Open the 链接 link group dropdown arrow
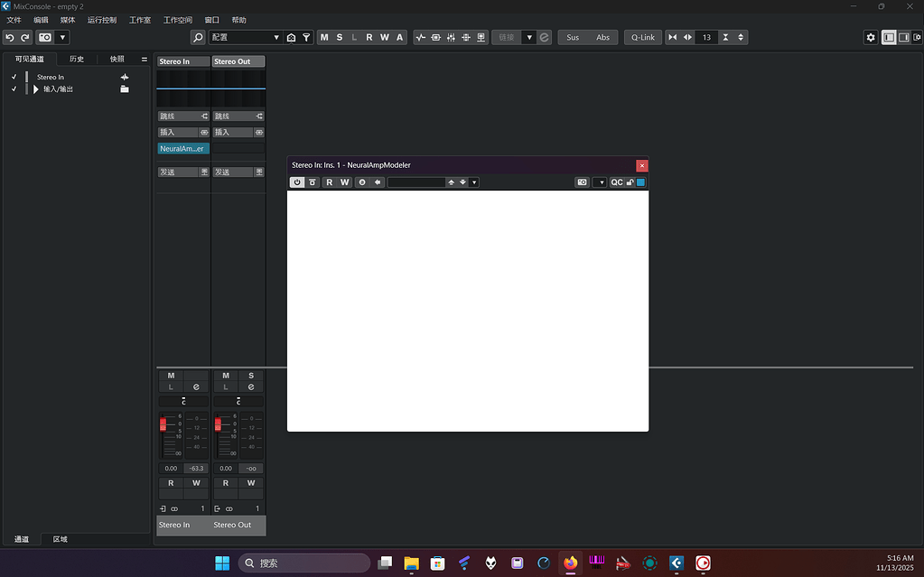 tap(530, 37)
